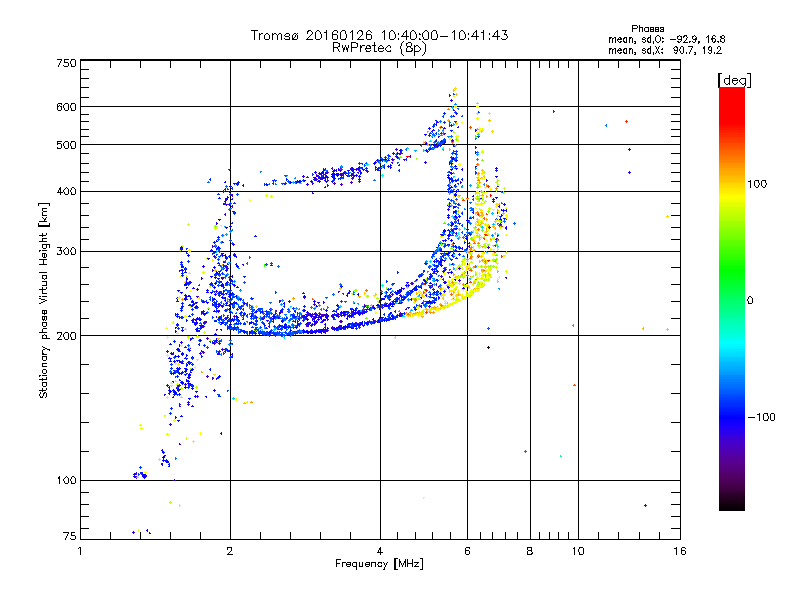
Task: Select the mean, sd,X statistics line
Action: [x=650, y=49]
